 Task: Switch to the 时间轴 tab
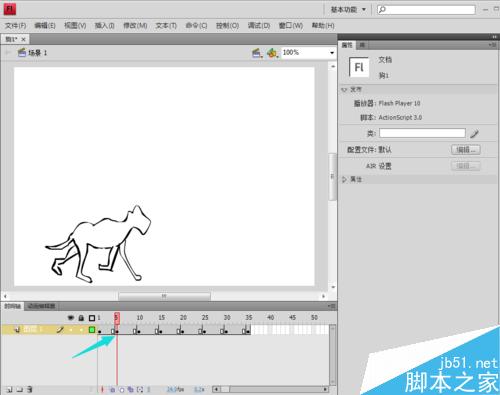point(12,306)
